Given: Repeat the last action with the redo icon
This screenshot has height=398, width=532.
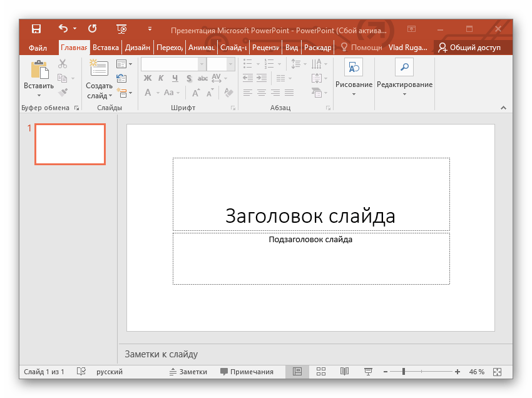Looking at the screenshot, I should click(x=92, y=29).
